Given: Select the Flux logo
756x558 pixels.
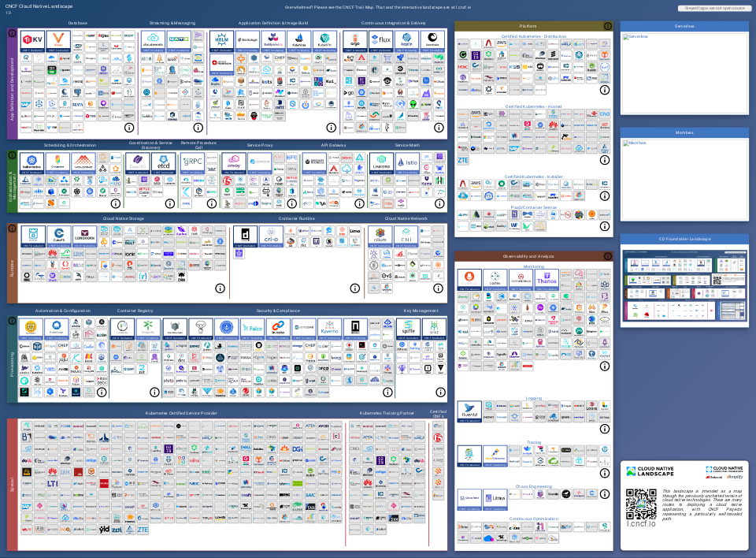Looking at the screenshot, I should click(x=381, y=42).
